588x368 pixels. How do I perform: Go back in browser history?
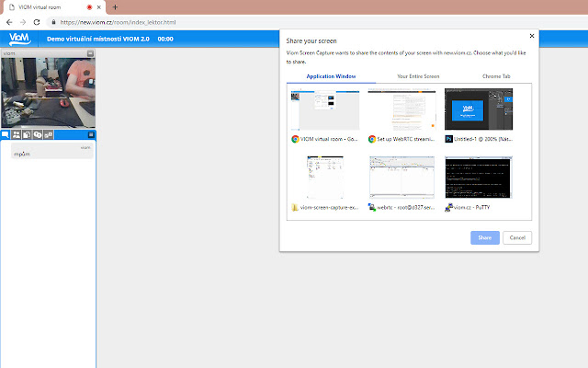(9, 22)
